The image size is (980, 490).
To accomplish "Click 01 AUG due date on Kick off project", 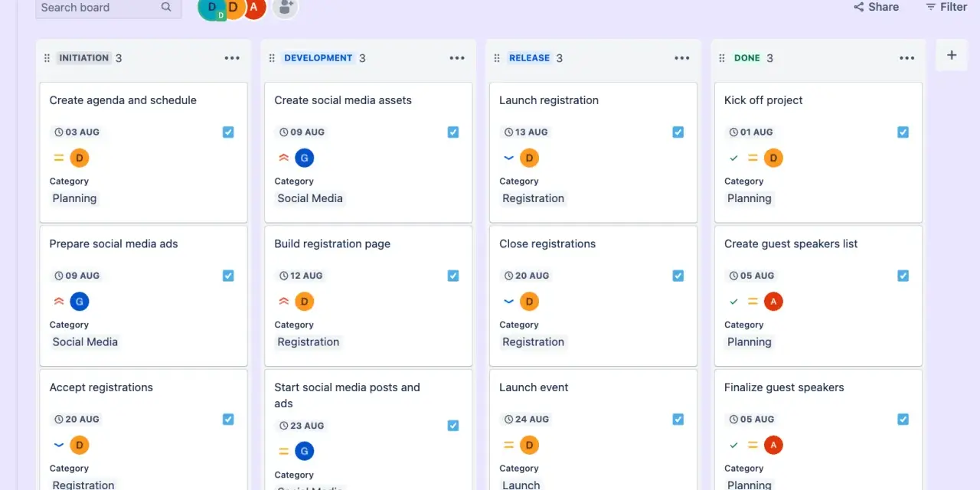I will point(751,132).
